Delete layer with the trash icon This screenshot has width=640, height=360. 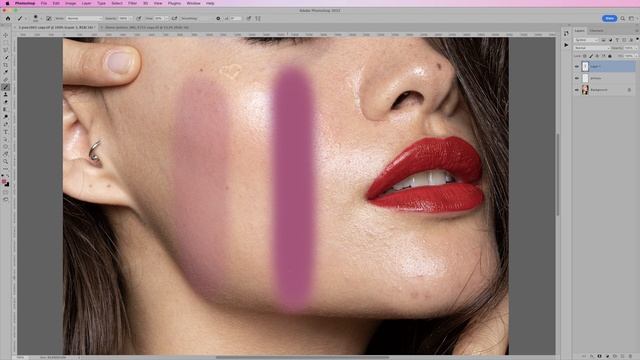pyautogui.click(x=630, y=356)
